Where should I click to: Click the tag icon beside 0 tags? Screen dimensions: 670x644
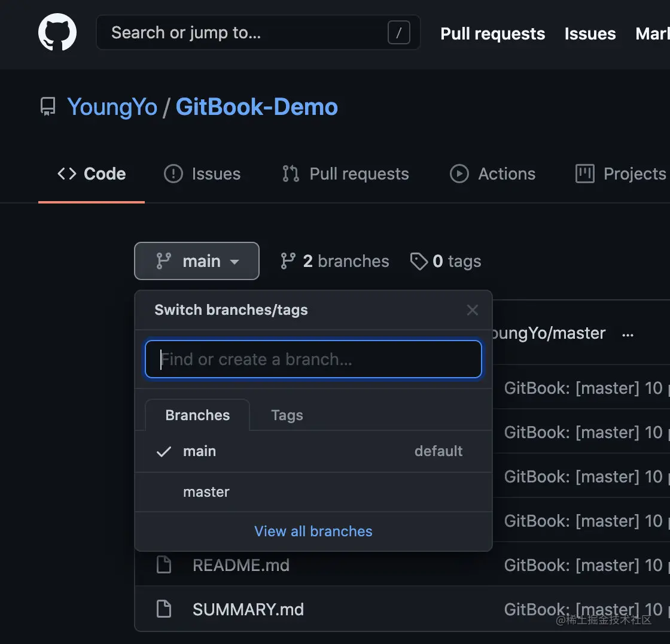[x=419, y=262]
